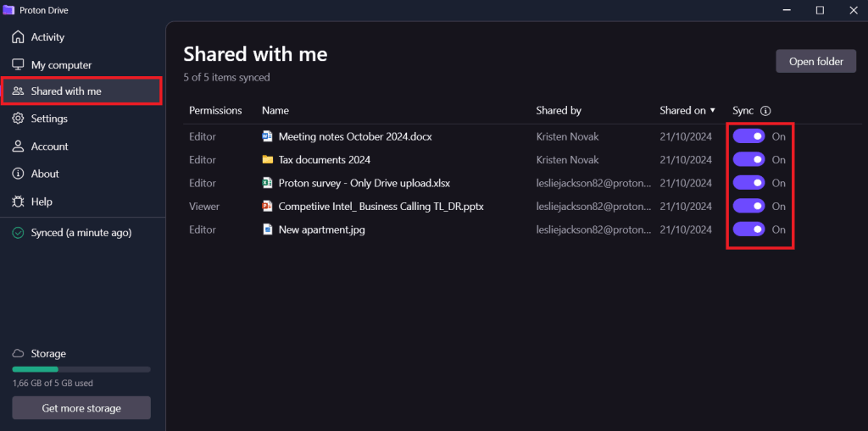Viewport: 868px width, 431px height.
Task: Click Get more storage button
Action: point(81,408)
